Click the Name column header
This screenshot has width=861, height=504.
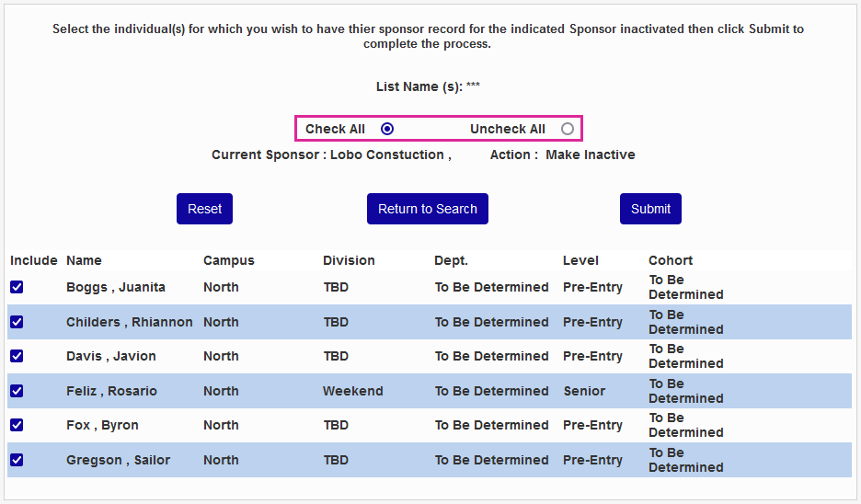coord(84,260)
